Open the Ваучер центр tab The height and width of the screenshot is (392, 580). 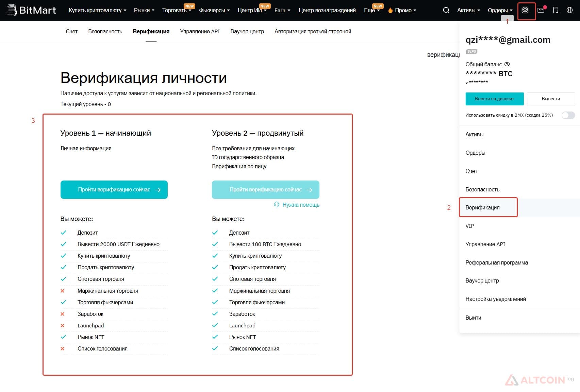pos(247,31)
